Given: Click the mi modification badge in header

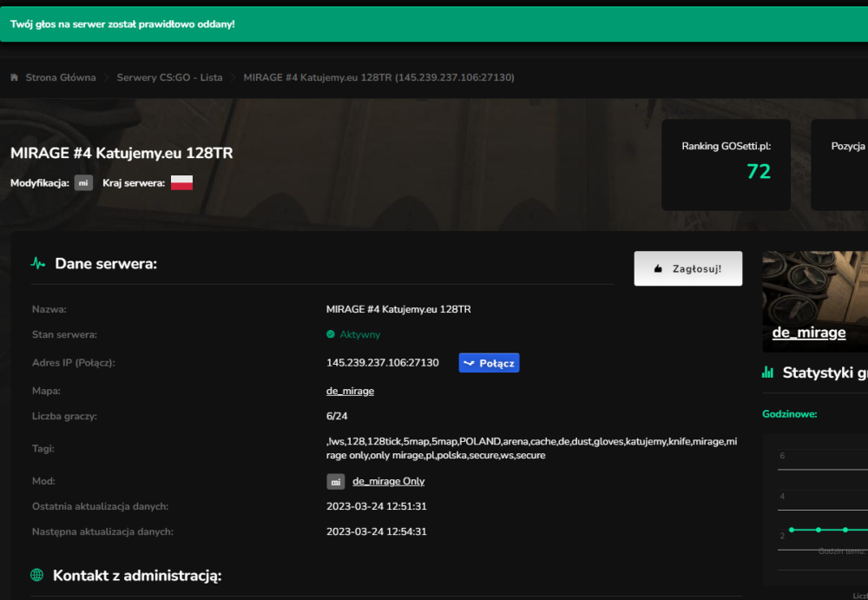Looking at the screenshot, I should tap(83, 183).
